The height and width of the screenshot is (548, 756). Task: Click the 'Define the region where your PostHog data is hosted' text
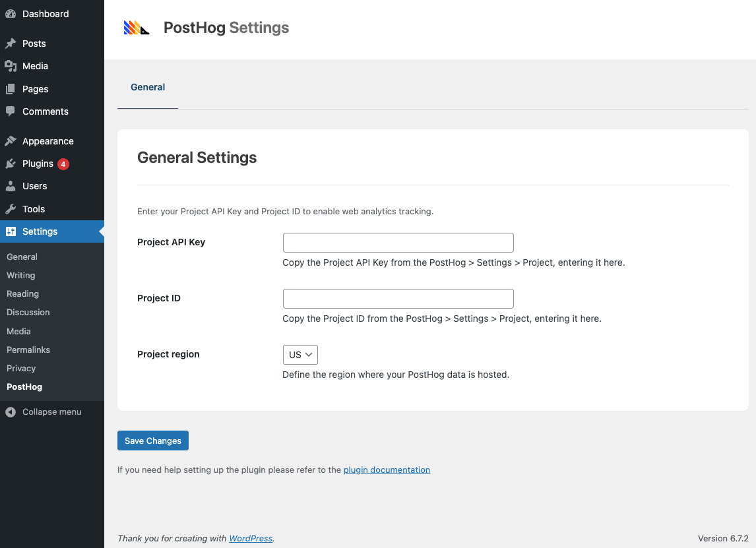click(396, 375)
